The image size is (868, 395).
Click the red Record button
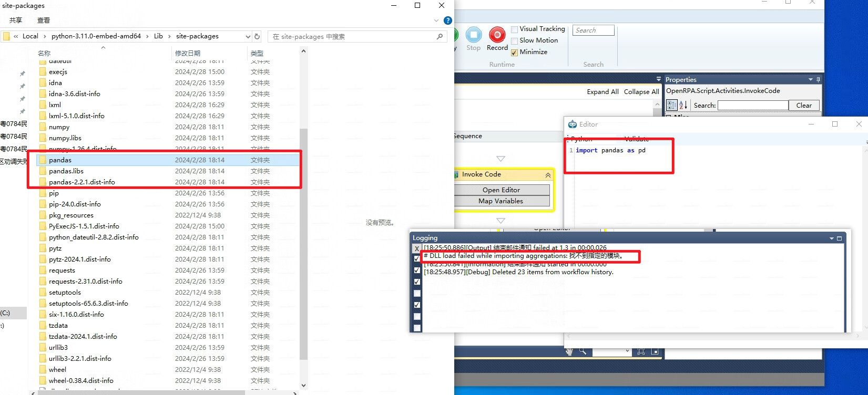497,35
